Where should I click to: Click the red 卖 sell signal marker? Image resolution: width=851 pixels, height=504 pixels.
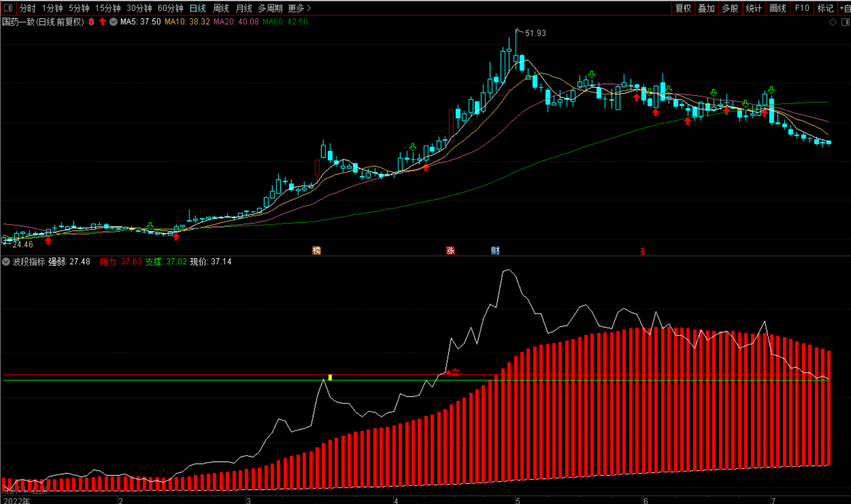[x=453, y=372]
